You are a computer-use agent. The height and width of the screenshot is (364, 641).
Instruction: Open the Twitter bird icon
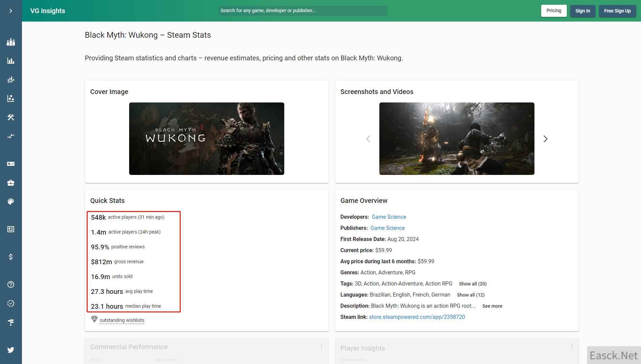[11, 350]
